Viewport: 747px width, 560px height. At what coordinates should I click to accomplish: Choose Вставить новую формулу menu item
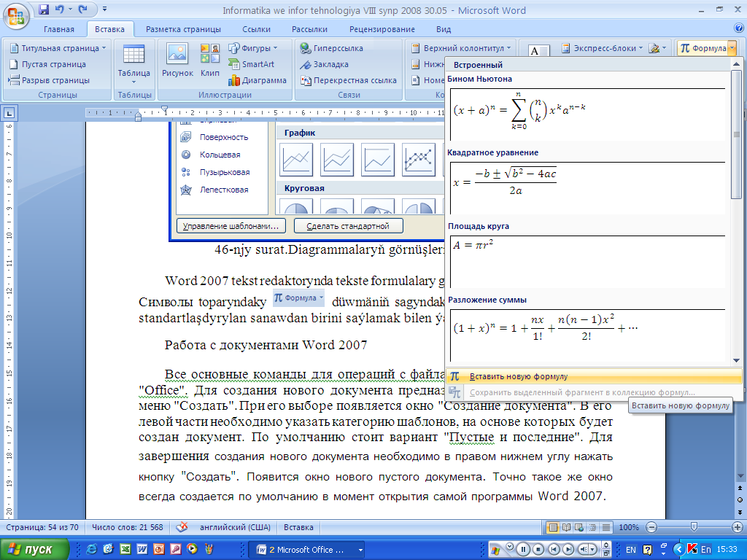(x=594, y=377)
